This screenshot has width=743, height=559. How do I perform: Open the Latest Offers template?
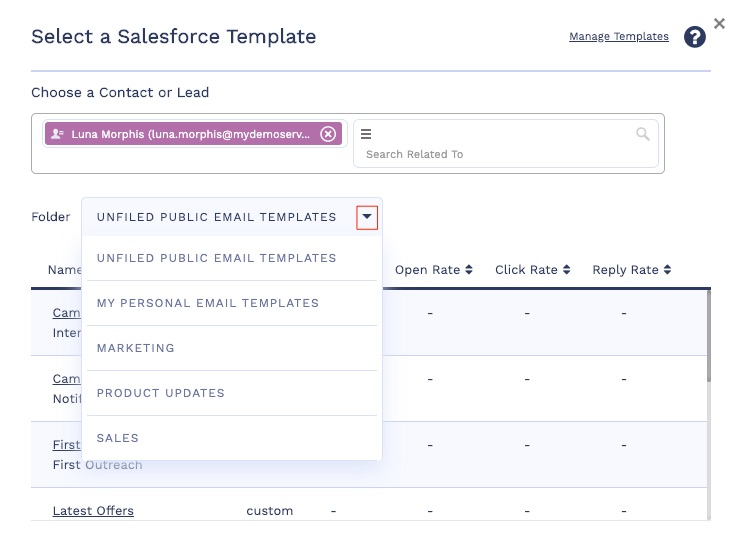pos(93,511)
